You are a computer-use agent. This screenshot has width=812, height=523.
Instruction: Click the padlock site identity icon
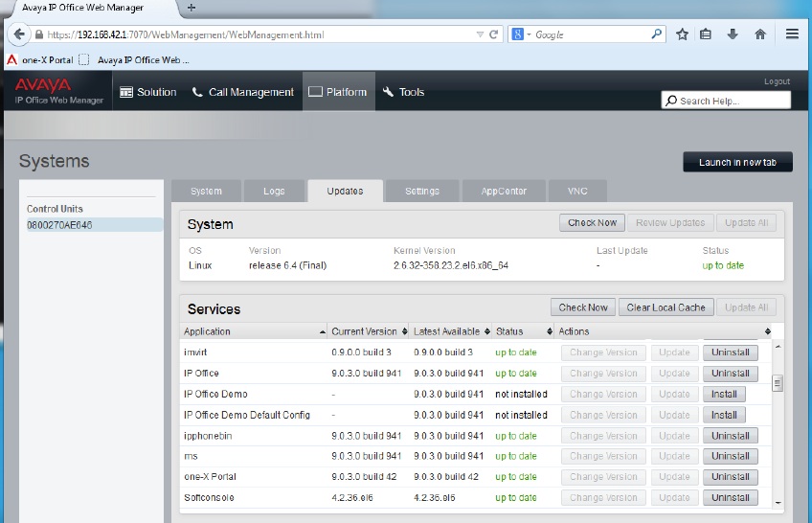click(x=39, y=34)
